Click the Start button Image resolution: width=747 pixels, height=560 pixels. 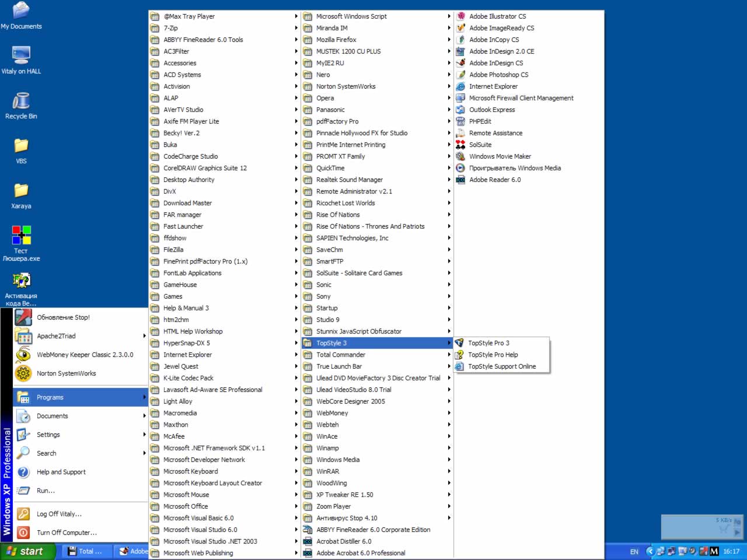coord(27,551)
